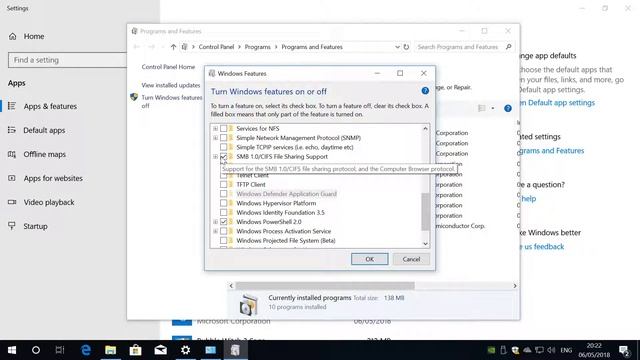Open Apps & features in Settings

click(50, 106)
